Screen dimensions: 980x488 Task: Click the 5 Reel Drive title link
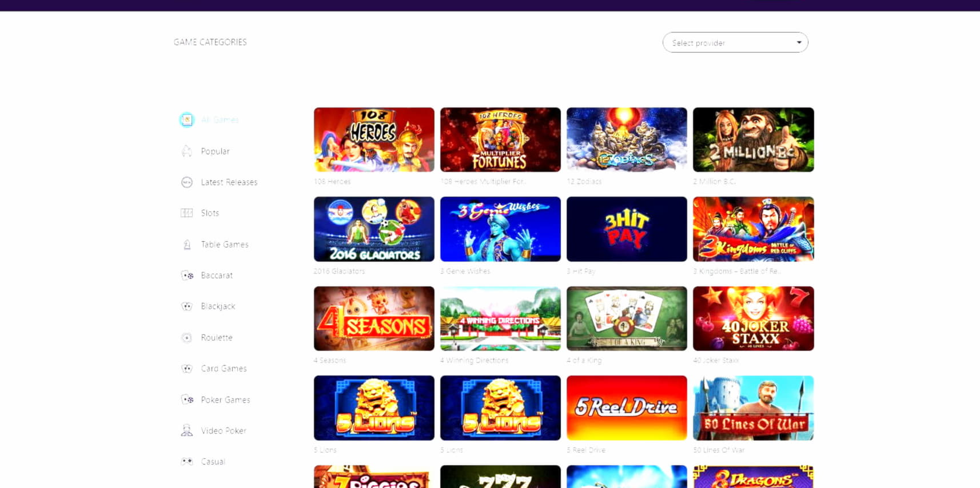586,450
